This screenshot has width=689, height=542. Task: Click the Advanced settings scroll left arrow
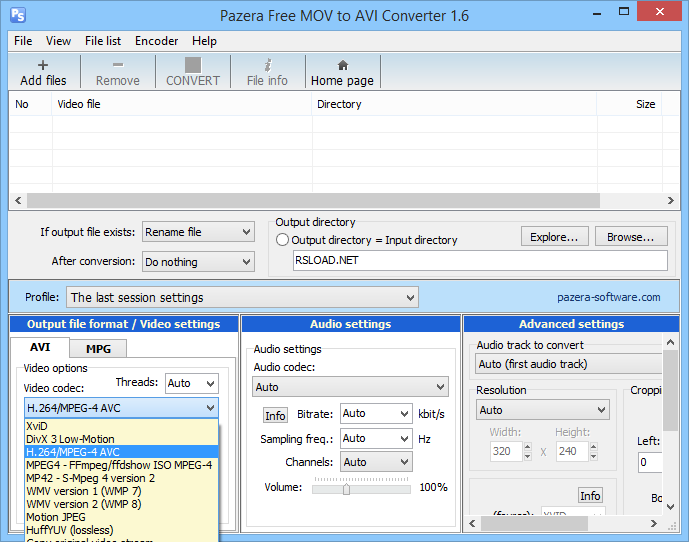coord(472,523)
